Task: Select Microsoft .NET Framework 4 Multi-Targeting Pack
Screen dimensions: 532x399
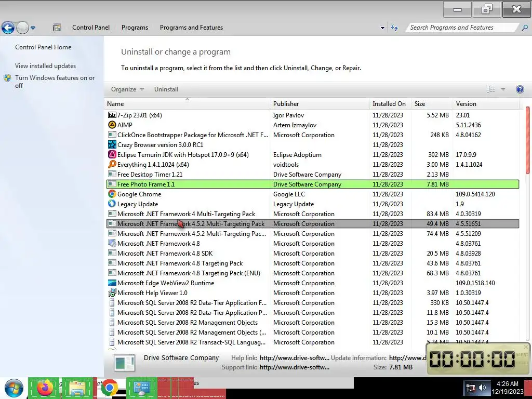Action: pyautogui.click(x=312, y=214)
